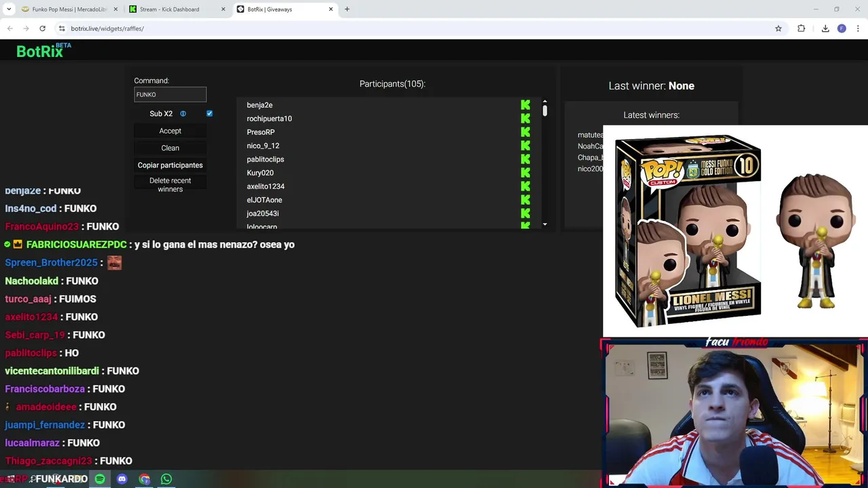The width and height of the screenshot is (868, 488).
Task: Click participant joa20543i in the list
Action: (x=262, y=213)
